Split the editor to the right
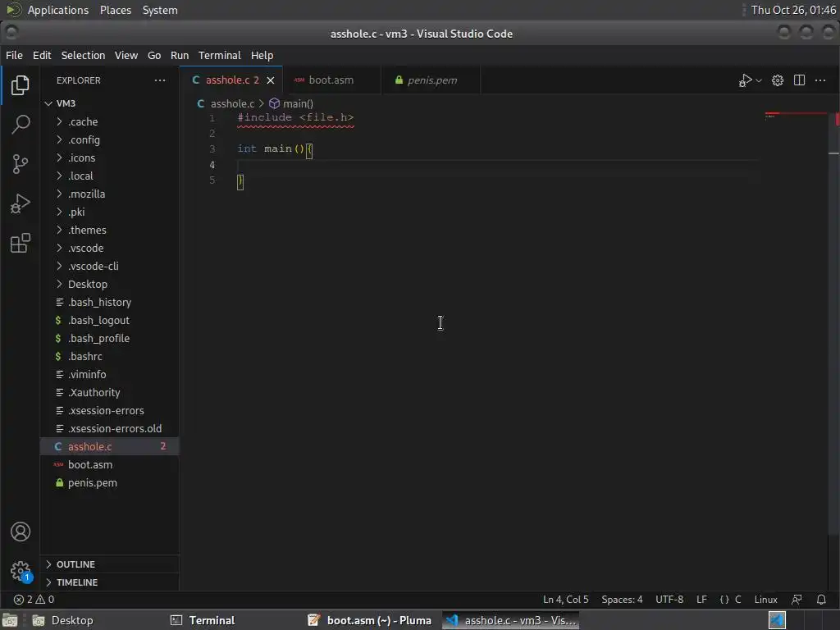Image resolution: width=840 pixels, height=630 pixels. 799,80
